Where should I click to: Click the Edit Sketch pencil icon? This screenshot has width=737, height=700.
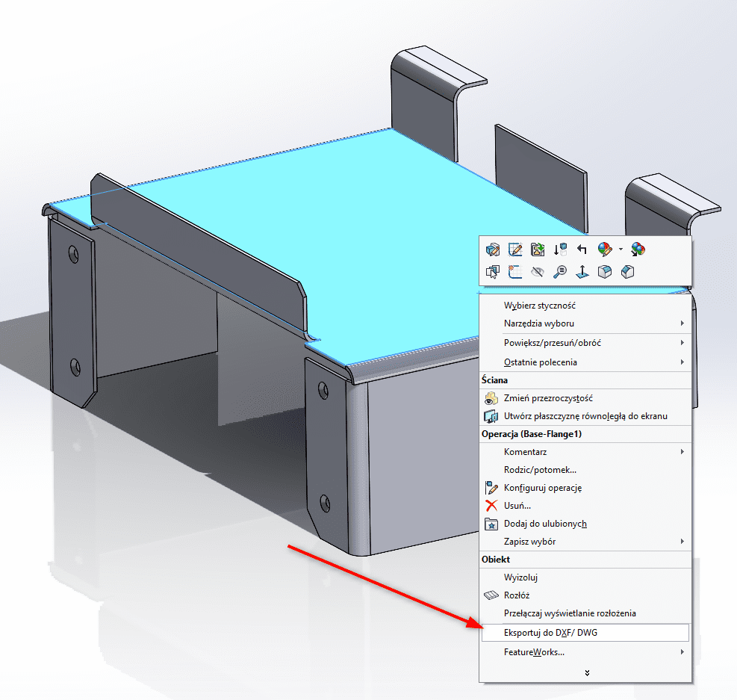pos(515,250)
